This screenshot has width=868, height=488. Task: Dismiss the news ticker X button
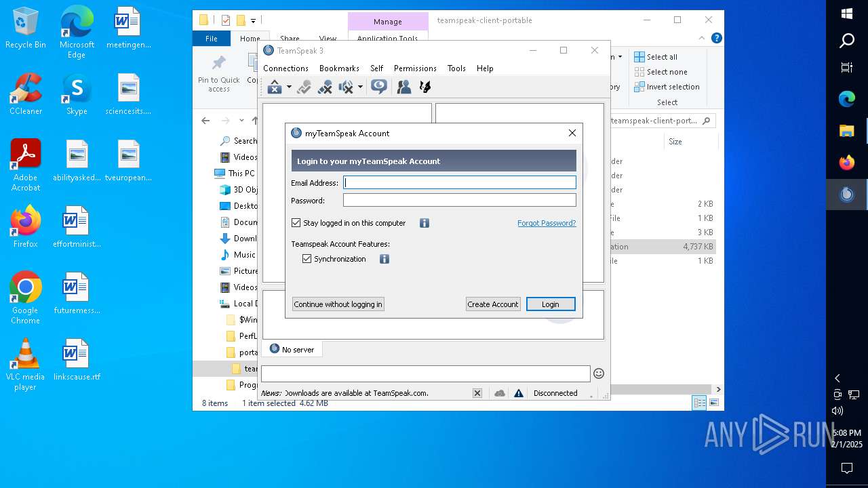click(x=477, y=393)
